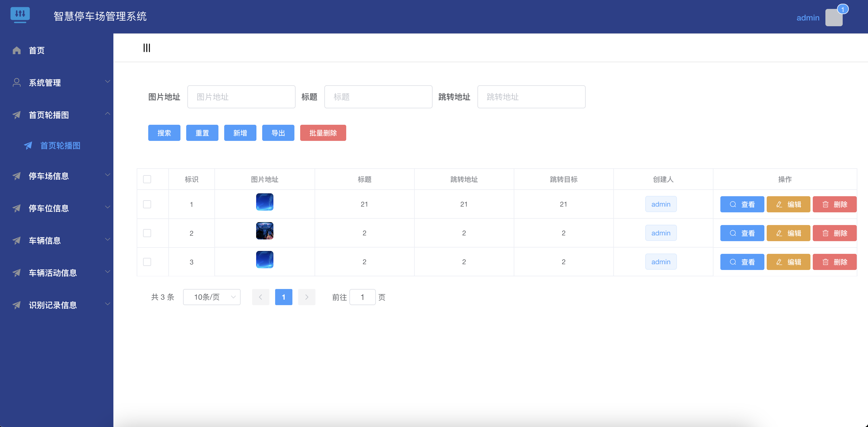Click the trash icon in row 3 删除
The image size is (868, 427).
(825, 262)
